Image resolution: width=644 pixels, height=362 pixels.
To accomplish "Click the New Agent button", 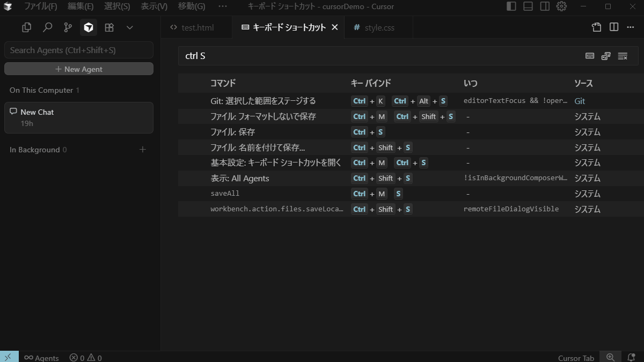I will pos(79,69).
